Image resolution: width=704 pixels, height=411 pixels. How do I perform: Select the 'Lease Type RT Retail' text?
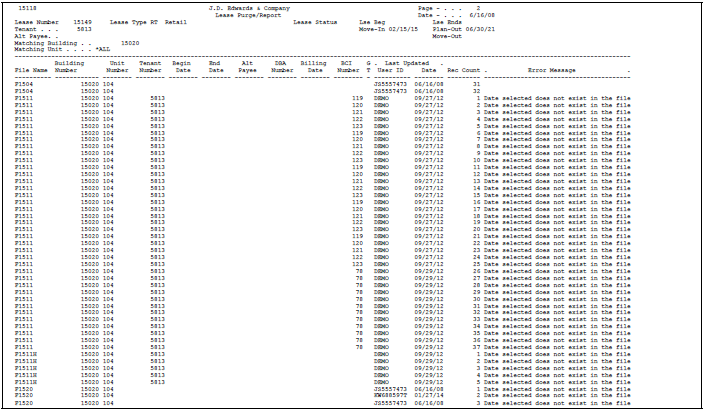[x=149, y=22]
